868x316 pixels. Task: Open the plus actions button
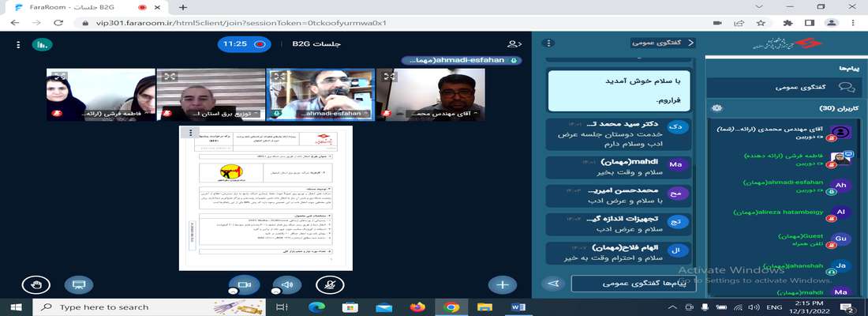(502, 284)
